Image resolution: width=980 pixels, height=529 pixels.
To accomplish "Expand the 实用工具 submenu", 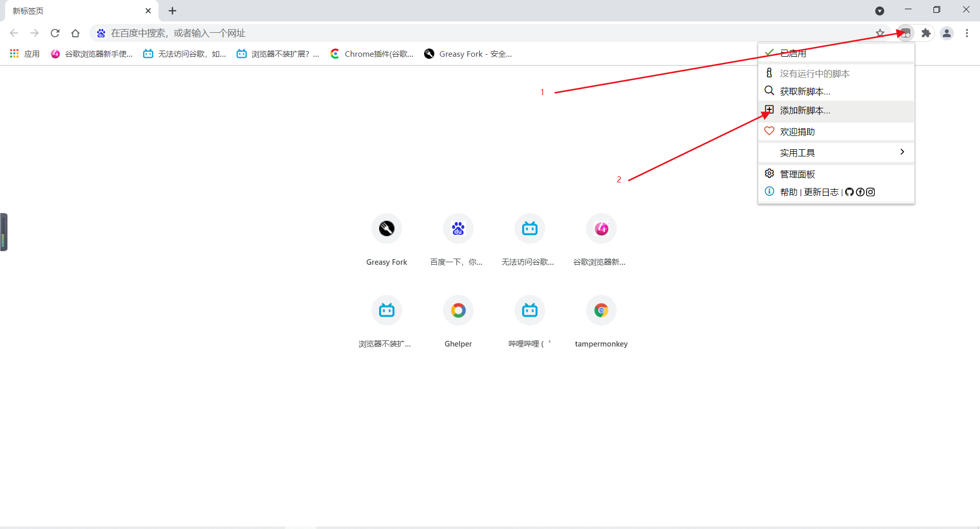I will click(836, 152).
